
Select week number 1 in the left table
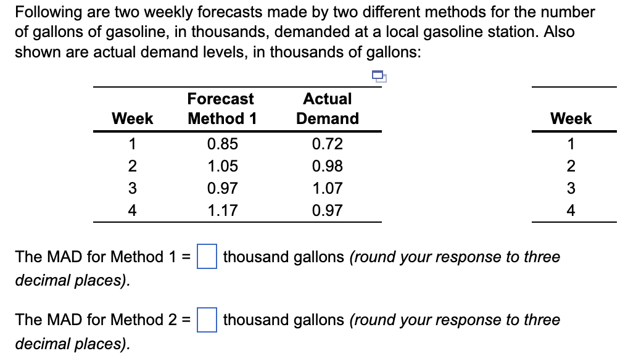click(x=132, y=144)
